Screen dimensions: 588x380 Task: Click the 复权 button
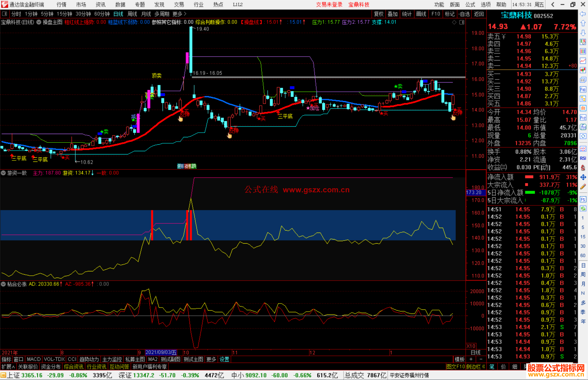pyautogui.click(x=379, y=14)
